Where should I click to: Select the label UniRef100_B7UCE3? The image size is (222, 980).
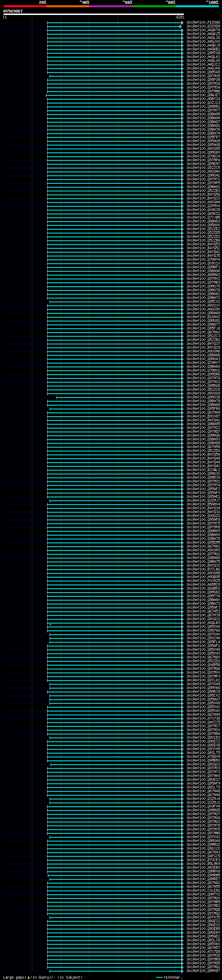pyautogui.click(x=203, y=860)
